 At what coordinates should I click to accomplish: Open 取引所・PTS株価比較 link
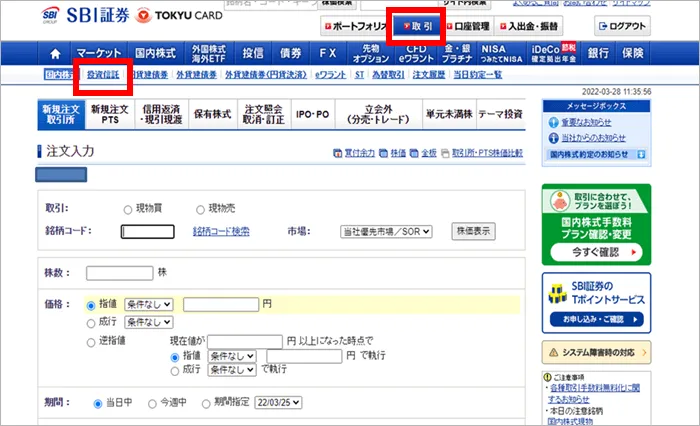pyautogui.click(x=487, y=153)
